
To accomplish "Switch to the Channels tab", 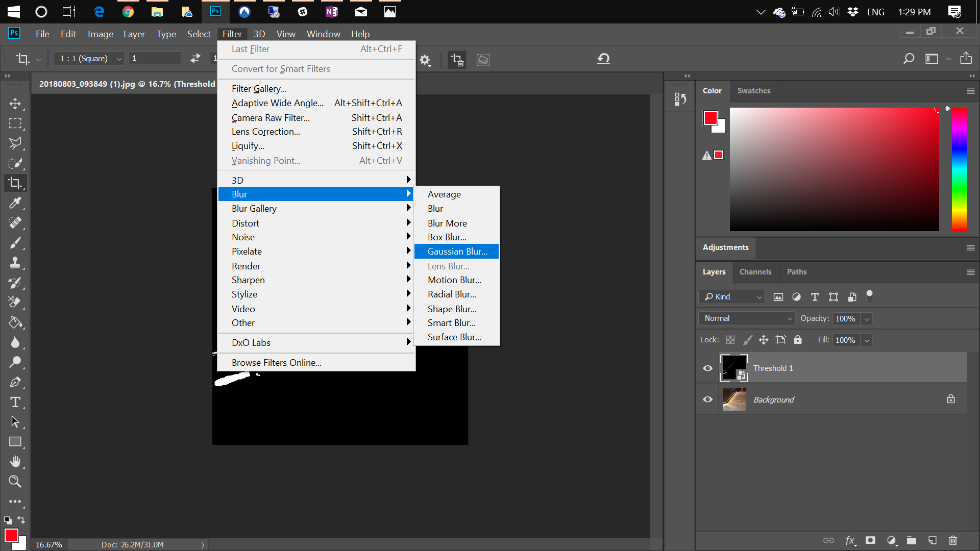I will [755, 272].
